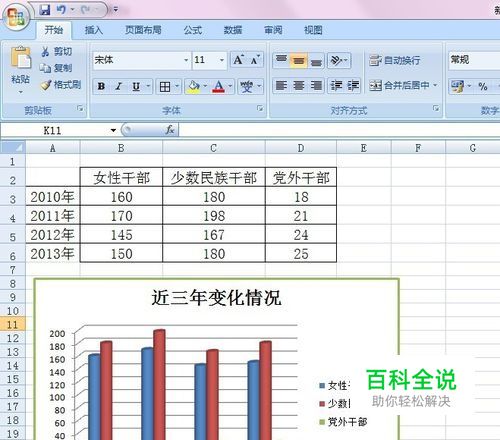Viewport: 500px width, 440px height.
Task: Switch to 审阅 tab
Action: [x=273, y=30]
